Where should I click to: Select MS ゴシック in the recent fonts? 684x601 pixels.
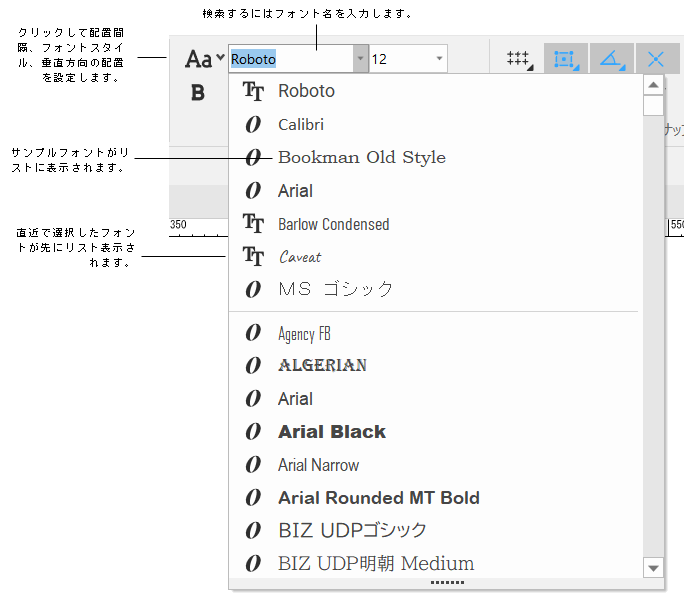(x=335, y=290)
